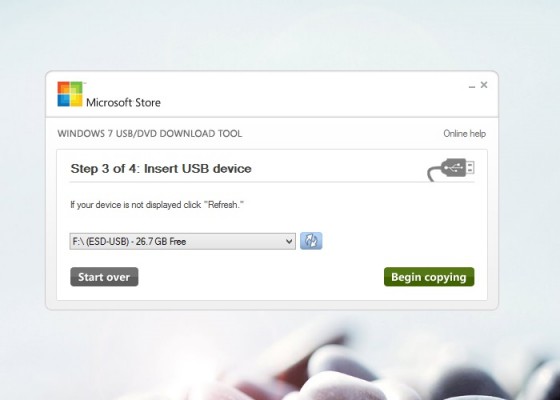Viewport: 560px width, 400px height.
Task: Click the gray cable of the USB icon
Action: pyautogui.click(x=433, y=173)
